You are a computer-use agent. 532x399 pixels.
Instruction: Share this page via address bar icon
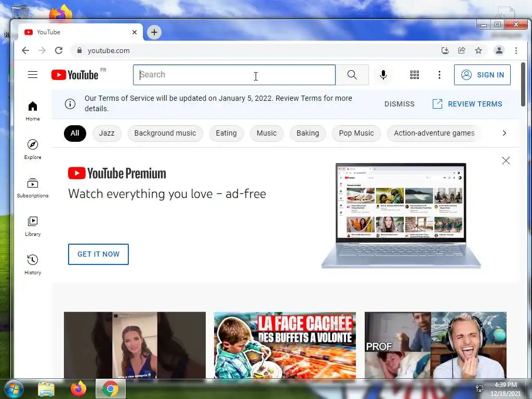[x=462, y=50]
